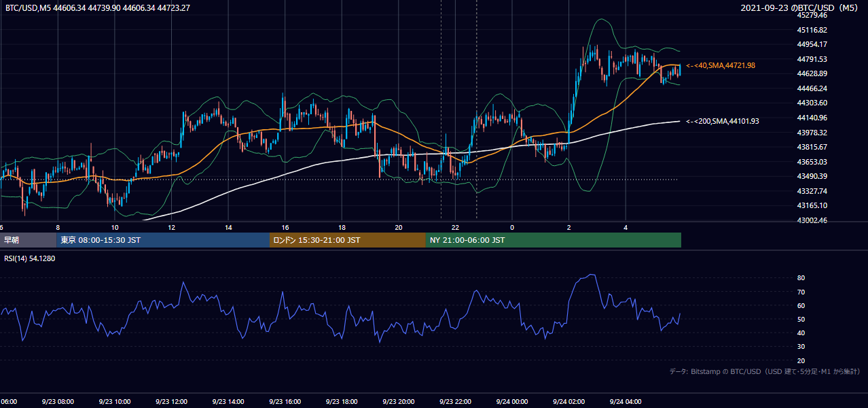Click the BTC/USD,M5 OHLC title text
The height and width of the screenshot is (408, 868).
[98, 8]
